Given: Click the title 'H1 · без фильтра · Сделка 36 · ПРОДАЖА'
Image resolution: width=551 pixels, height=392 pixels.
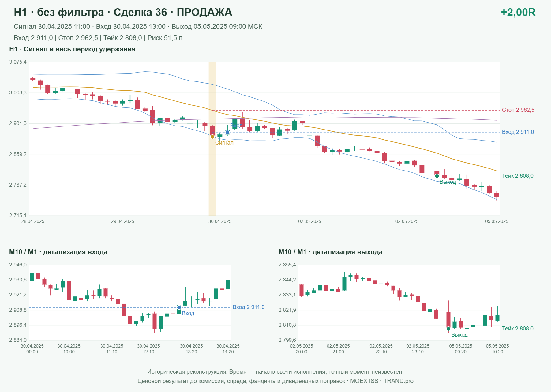Looking at the screenshot, I should (123, 12).
